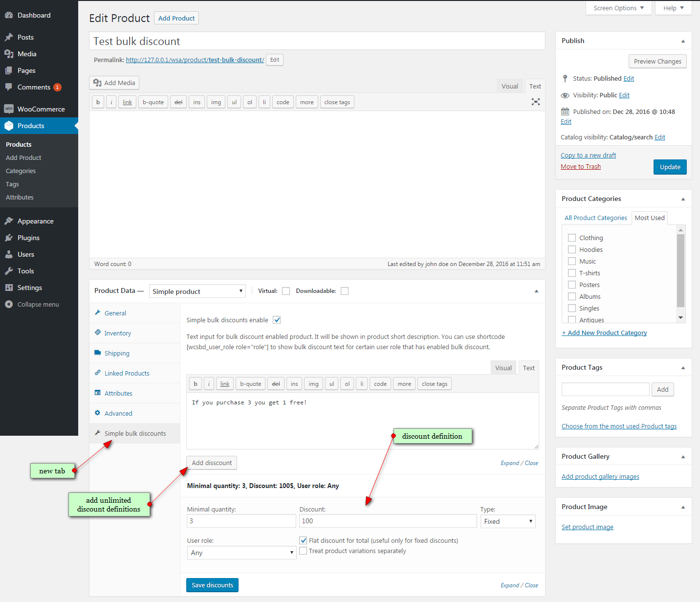Click the Add Media button
Screen dimensions: 700x602
114,83
